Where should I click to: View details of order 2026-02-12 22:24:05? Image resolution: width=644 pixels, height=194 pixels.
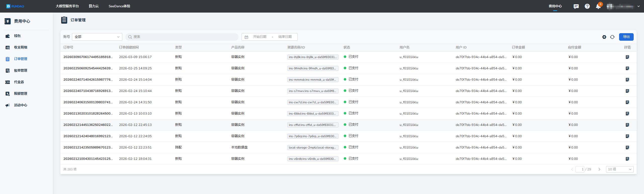coord(627,136)
